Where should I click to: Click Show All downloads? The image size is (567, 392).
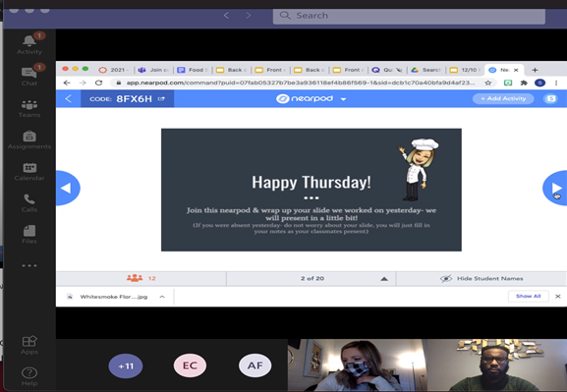[528, 296]
